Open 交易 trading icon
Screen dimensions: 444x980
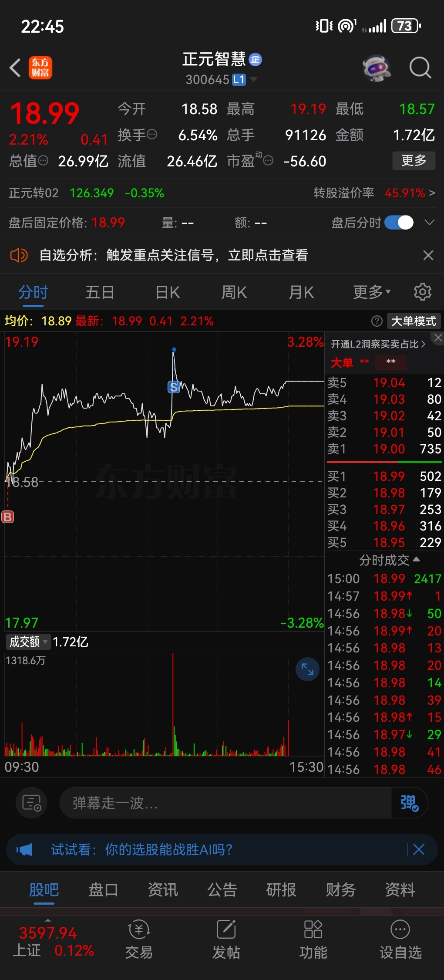point(139,939)
